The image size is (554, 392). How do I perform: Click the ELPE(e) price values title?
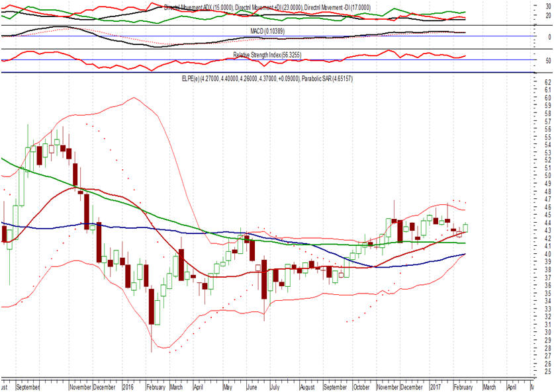tap(241, 78)
